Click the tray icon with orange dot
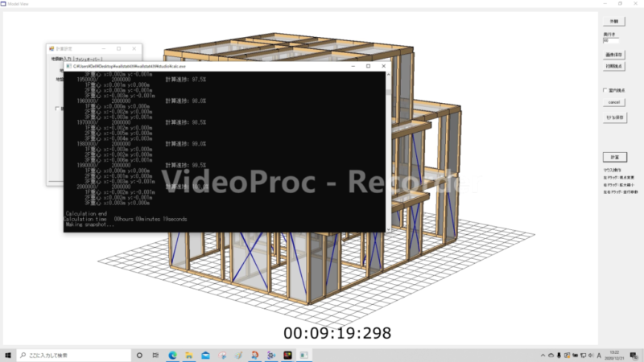 567,356
